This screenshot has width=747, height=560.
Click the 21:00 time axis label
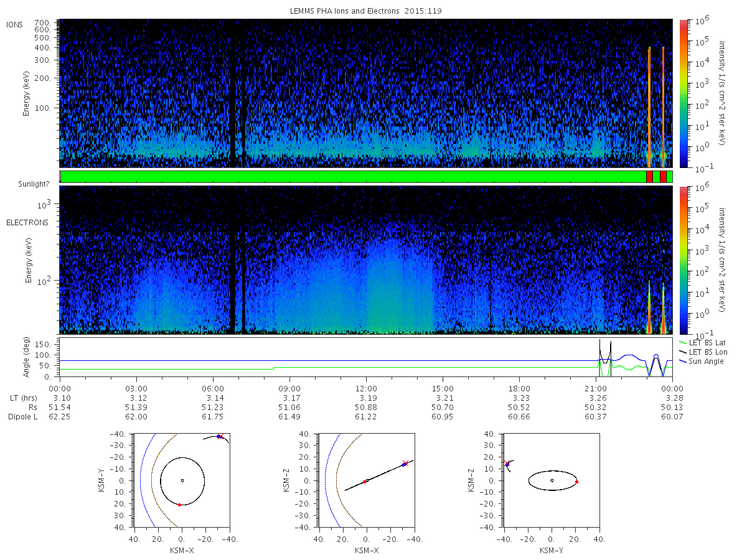pyautogui.click(x=596, y=388)
